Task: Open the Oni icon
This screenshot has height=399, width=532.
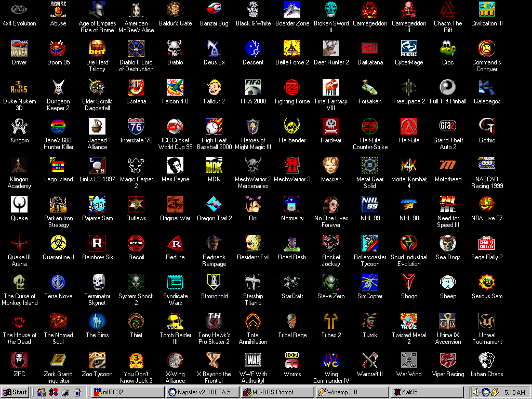Action: (x=253, y=205)
